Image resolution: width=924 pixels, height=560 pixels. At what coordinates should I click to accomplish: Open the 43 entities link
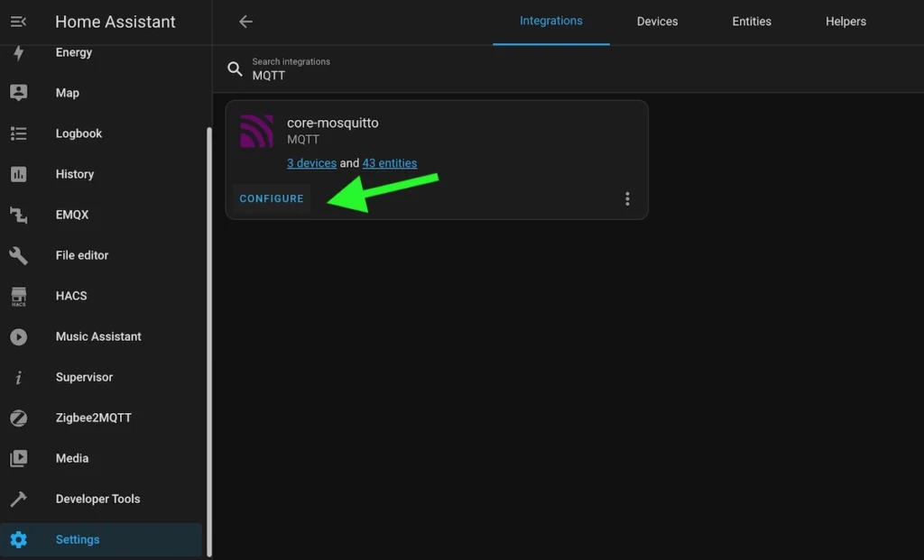pos(390,163)
